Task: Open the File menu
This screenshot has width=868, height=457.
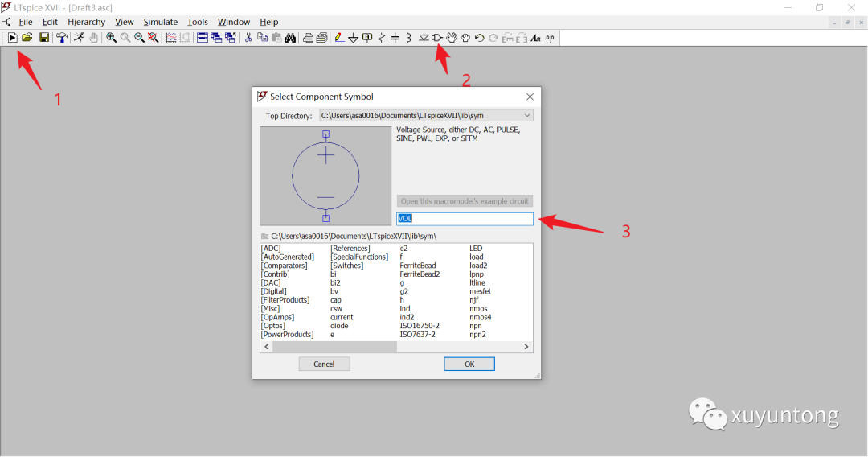Action: point(26,23)
